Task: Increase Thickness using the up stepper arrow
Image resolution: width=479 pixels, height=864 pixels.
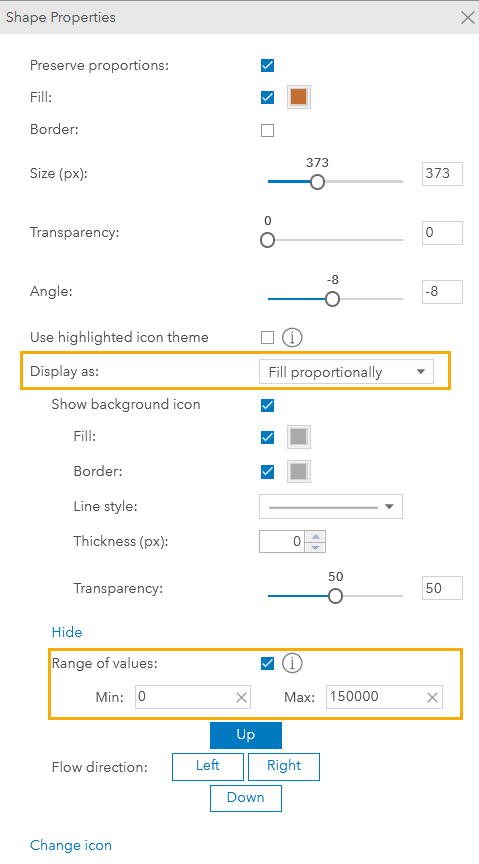Action: (315, 536)
